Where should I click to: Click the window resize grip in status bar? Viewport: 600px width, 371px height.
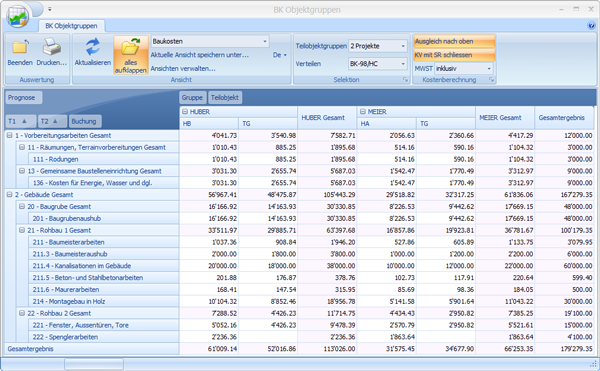593,363
